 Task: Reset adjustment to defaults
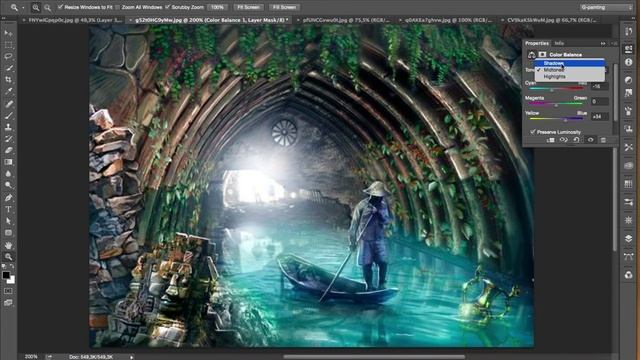pos(576,140)
